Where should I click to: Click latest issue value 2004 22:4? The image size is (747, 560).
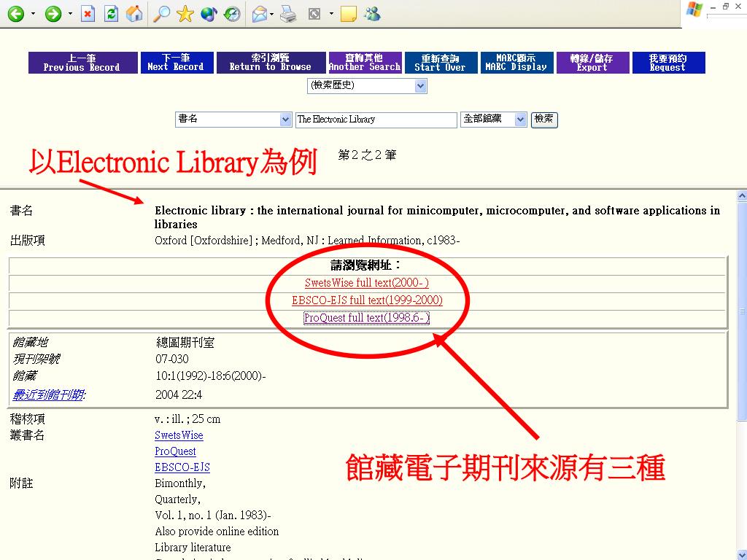[x=179, y=394]
